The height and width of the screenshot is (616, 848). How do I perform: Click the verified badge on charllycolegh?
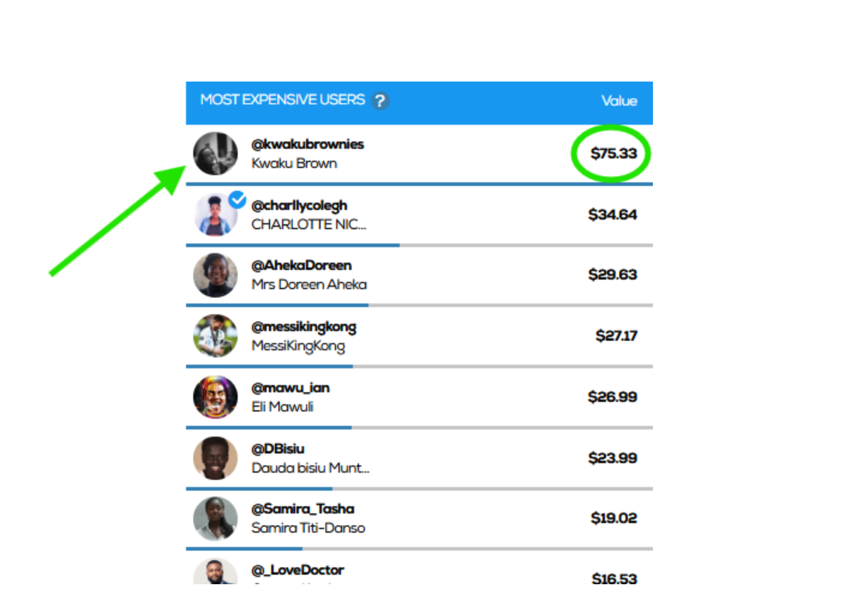[238, 199]
